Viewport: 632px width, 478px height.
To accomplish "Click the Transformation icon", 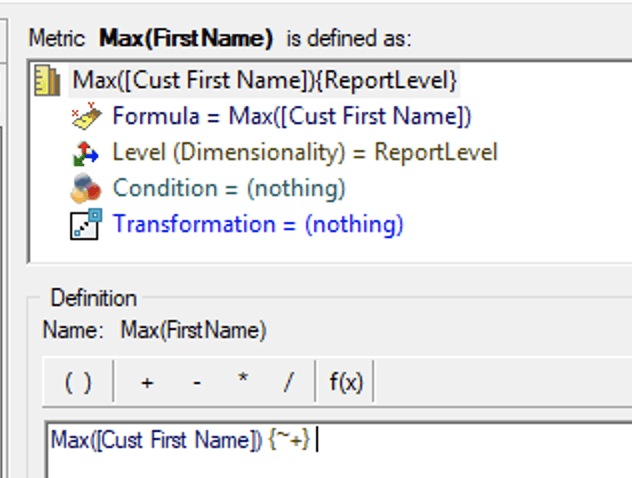I will [86, 224].
